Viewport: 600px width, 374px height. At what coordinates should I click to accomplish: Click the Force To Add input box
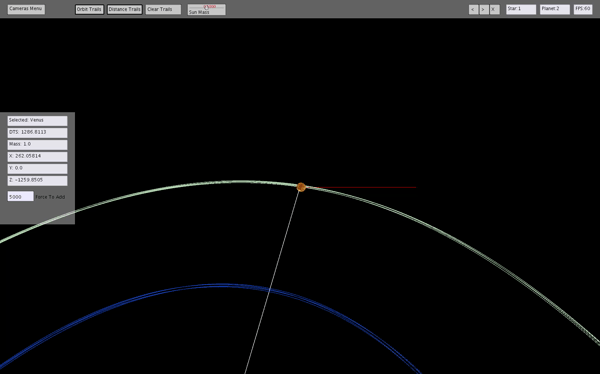(21, 196)
